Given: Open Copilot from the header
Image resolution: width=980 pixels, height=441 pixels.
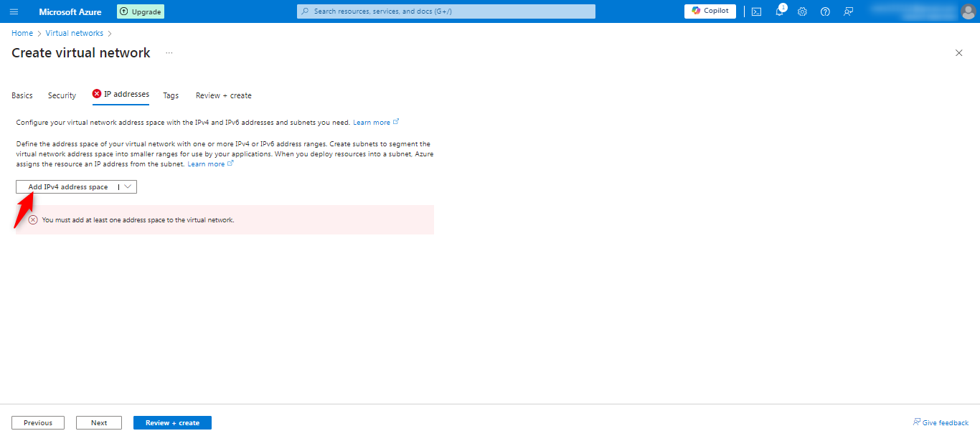Looking at the screenshot, I should [x=710, y=11].
